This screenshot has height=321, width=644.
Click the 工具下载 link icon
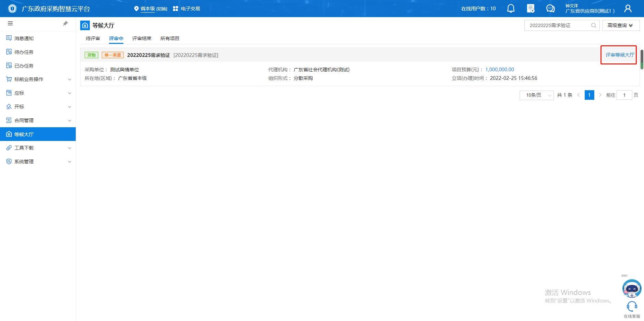point(9,148)
